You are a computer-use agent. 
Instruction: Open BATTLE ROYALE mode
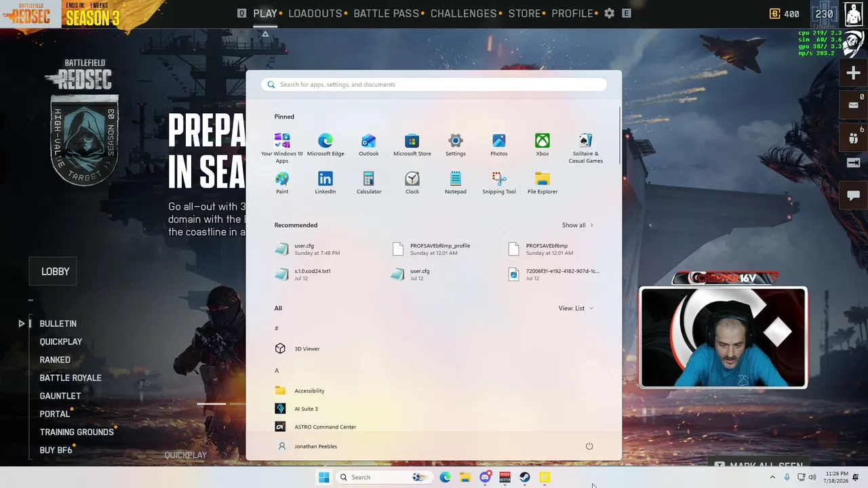coord(71,378)
